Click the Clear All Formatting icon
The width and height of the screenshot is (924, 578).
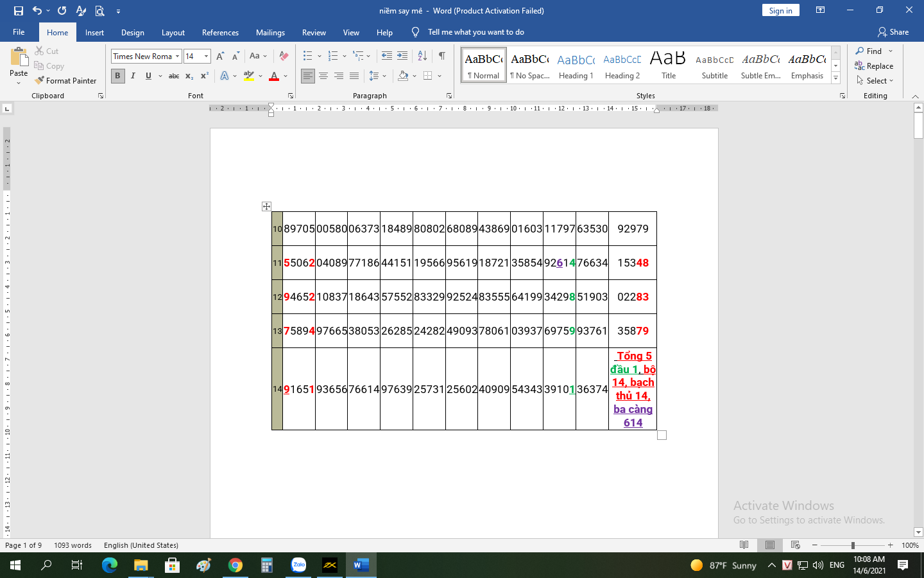pos(284,57)
